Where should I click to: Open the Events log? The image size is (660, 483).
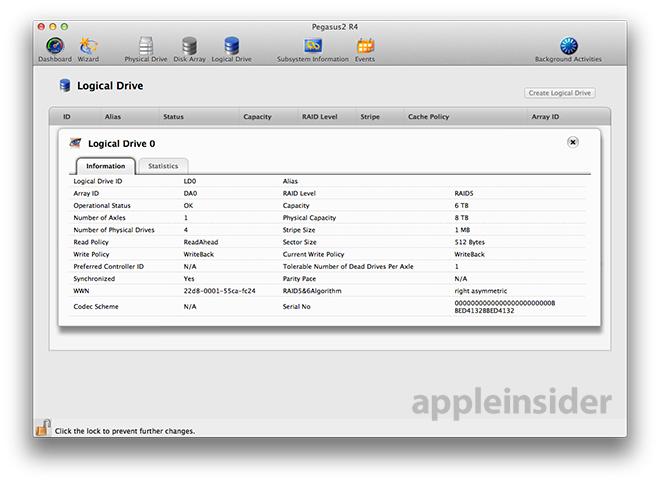365,49
